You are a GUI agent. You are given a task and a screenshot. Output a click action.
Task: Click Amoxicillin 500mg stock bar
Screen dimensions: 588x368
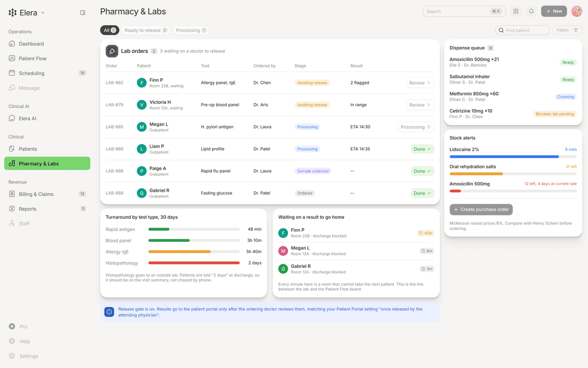click(x=513, y=191)
